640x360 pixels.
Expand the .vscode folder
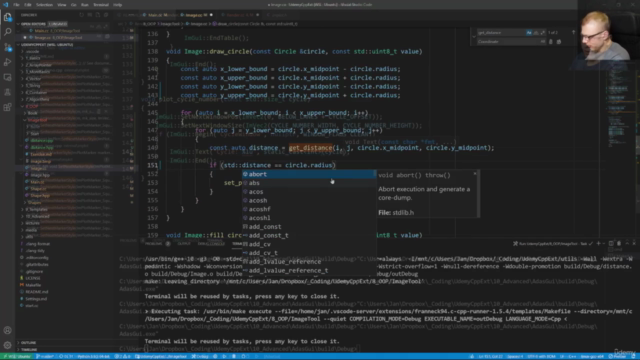coord(32,51)
